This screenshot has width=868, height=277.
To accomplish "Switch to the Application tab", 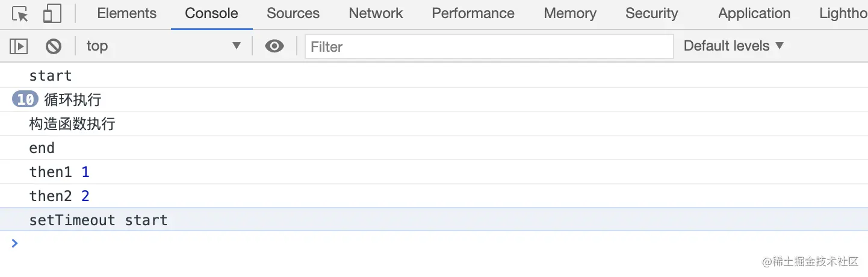I will click(754, 13).
